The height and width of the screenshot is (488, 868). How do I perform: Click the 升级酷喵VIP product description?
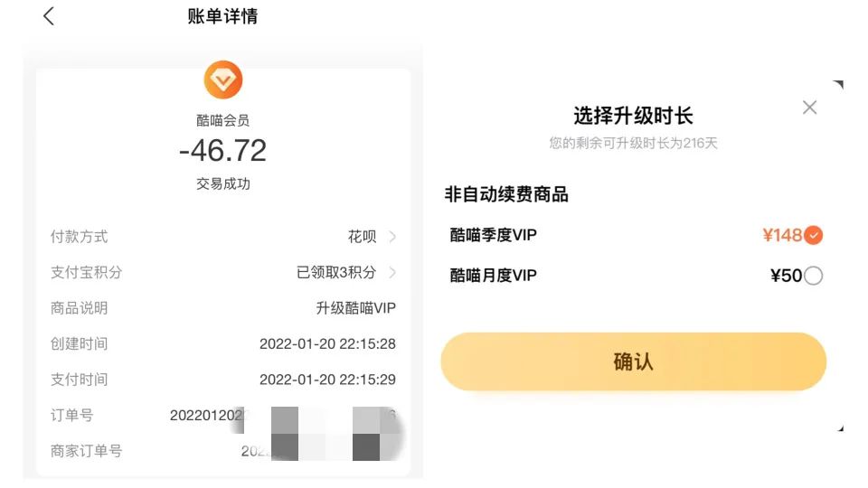(355, 308)
